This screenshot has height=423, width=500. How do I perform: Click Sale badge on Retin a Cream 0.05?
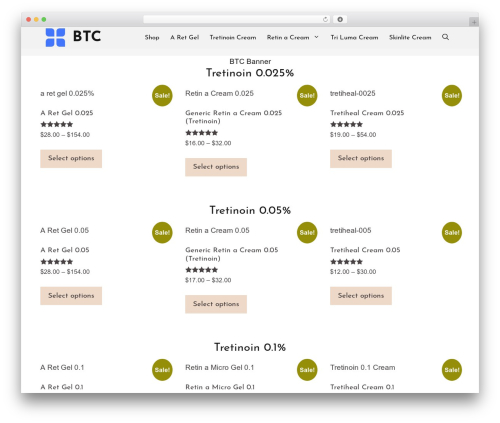307,233
